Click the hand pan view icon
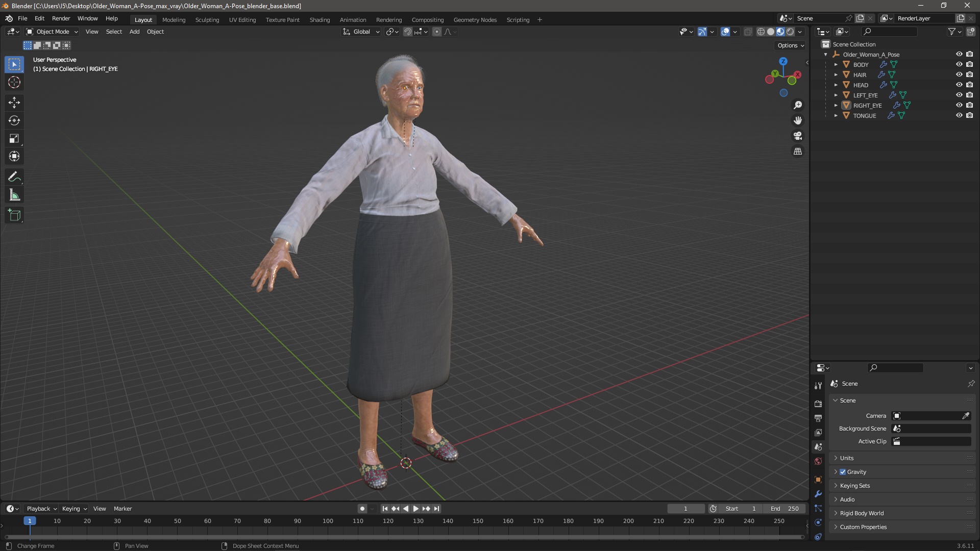 [797, 120]
